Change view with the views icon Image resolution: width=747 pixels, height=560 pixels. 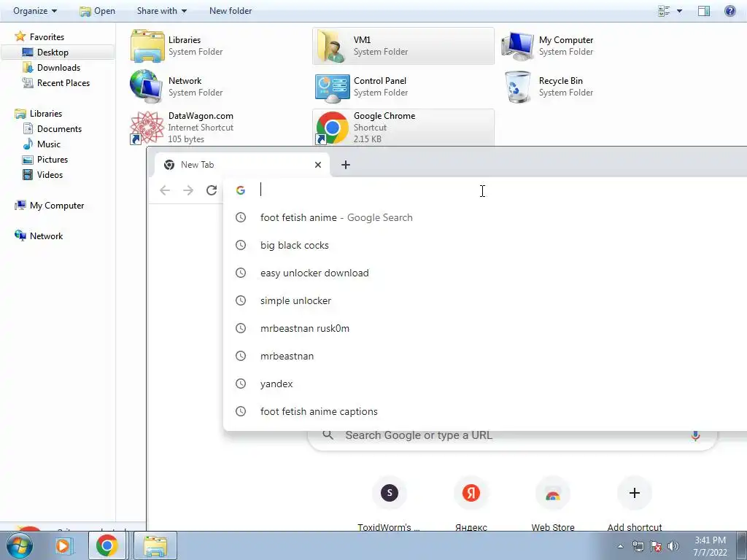664,10
